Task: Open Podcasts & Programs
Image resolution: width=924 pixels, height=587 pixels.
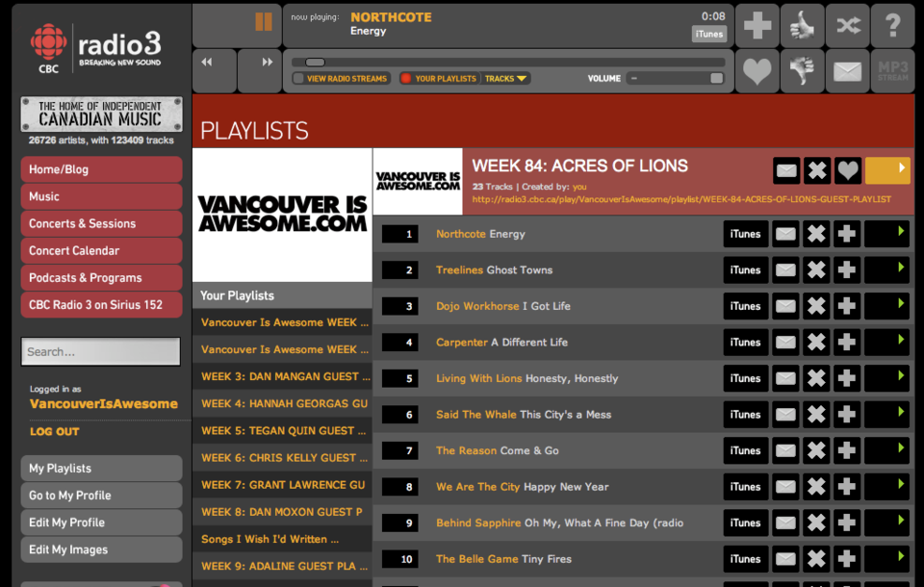Action: (x=101, y=278)
